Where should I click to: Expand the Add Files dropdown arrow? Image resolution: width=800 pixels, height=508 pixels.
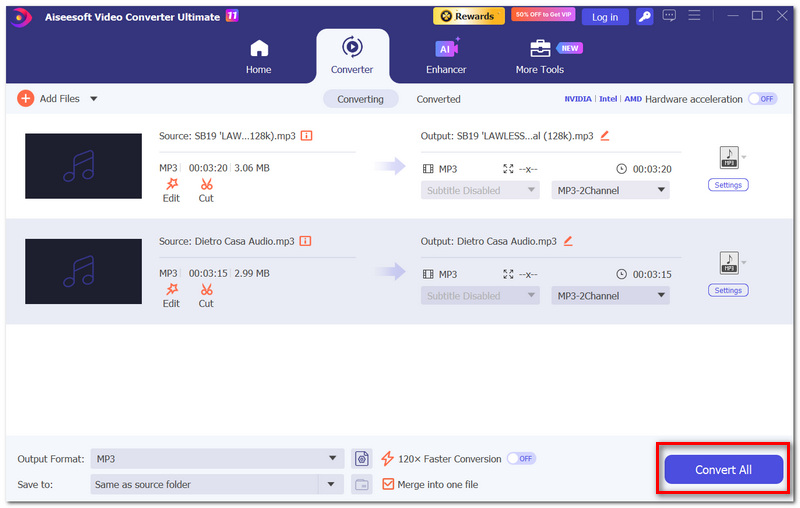(93, 99)
